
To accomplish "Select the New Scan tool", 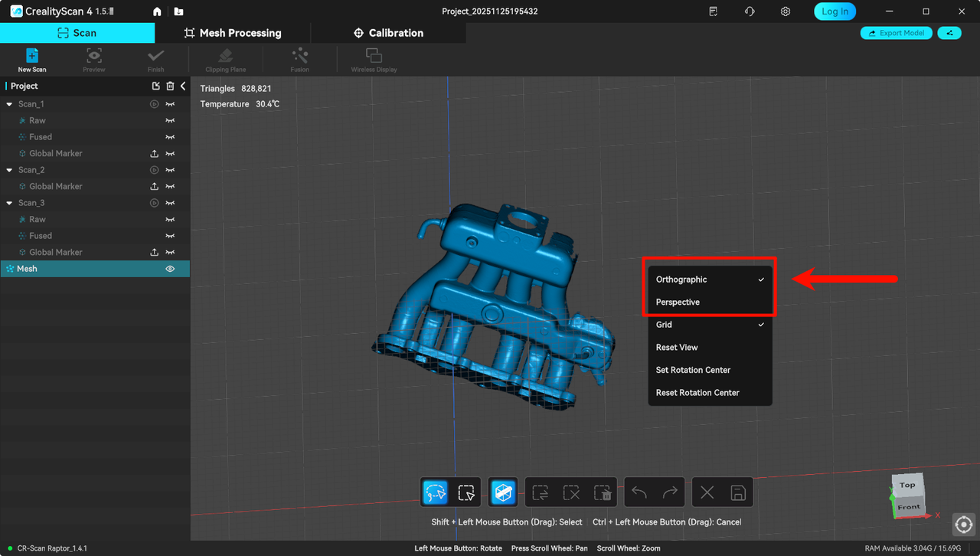I will click(31, 60).
